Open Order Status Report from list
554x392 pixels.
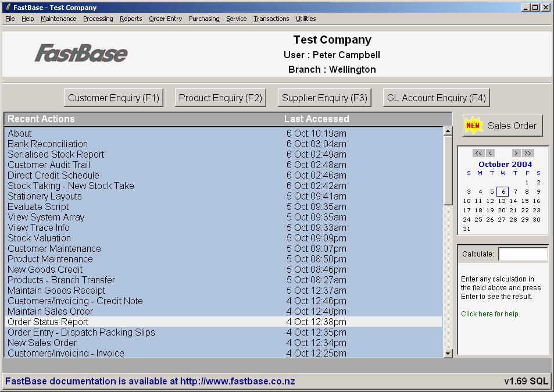(48, 322)
